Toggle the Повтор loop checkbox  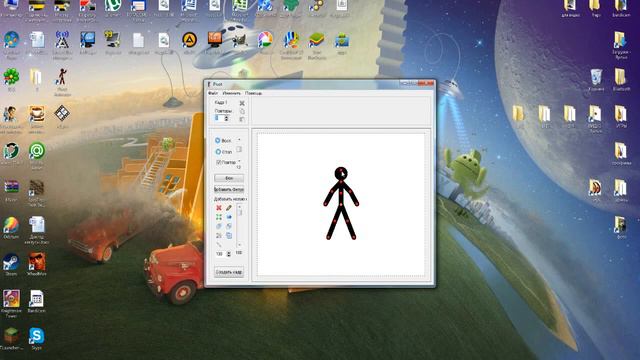(x=218, y=162)
